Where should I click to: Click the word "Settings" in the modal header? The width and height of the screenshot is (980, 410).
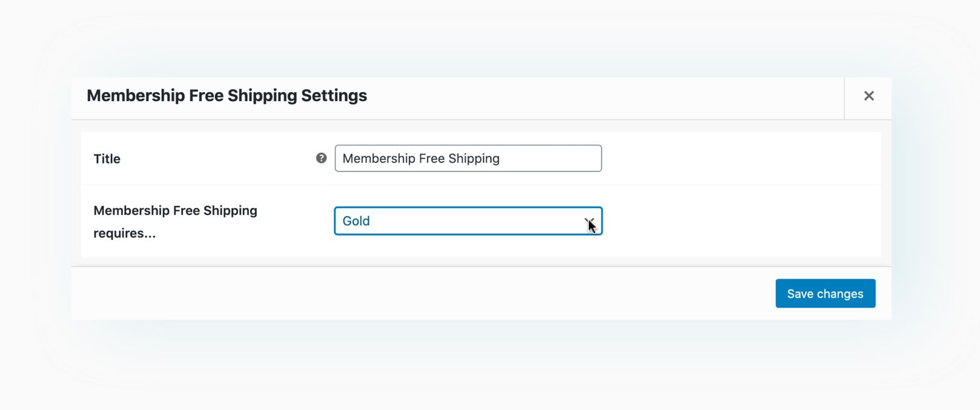point(334,96)
